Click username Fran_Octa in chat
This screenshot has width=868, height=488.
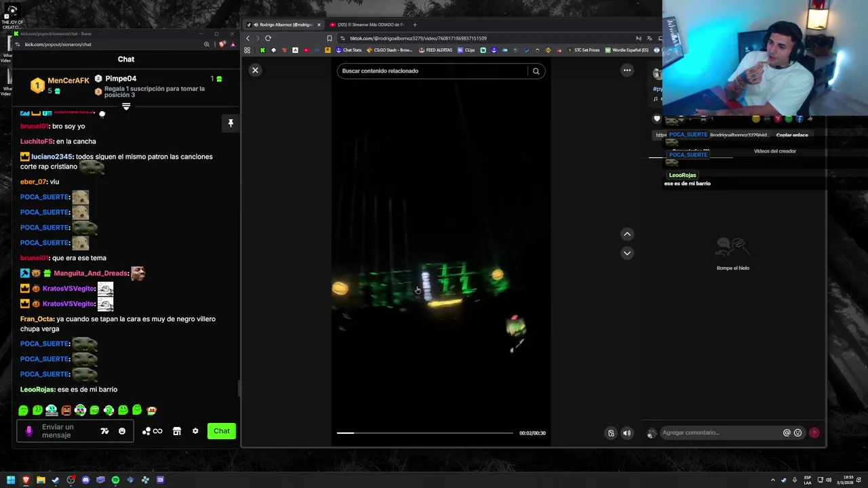(37, 319)
